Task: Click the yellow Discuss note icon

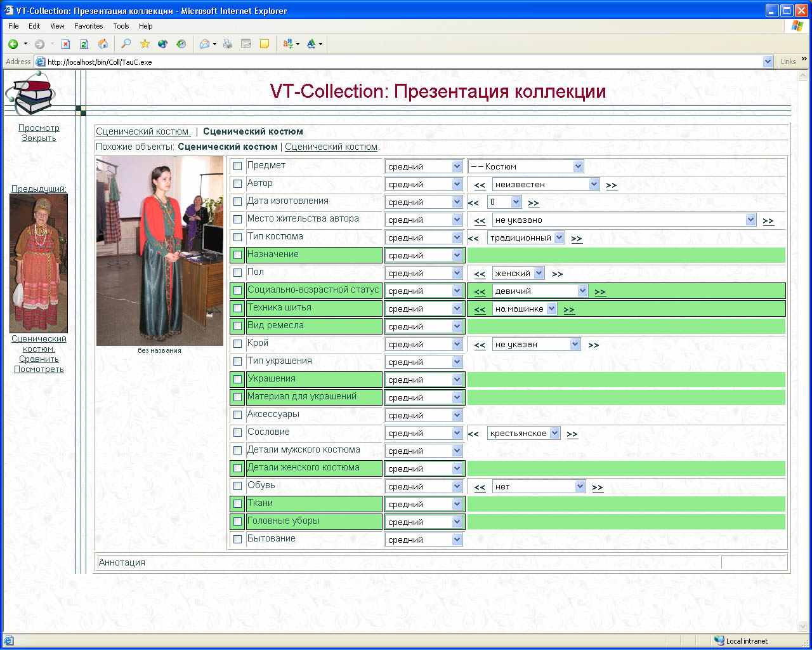Action: click(265, 44)
